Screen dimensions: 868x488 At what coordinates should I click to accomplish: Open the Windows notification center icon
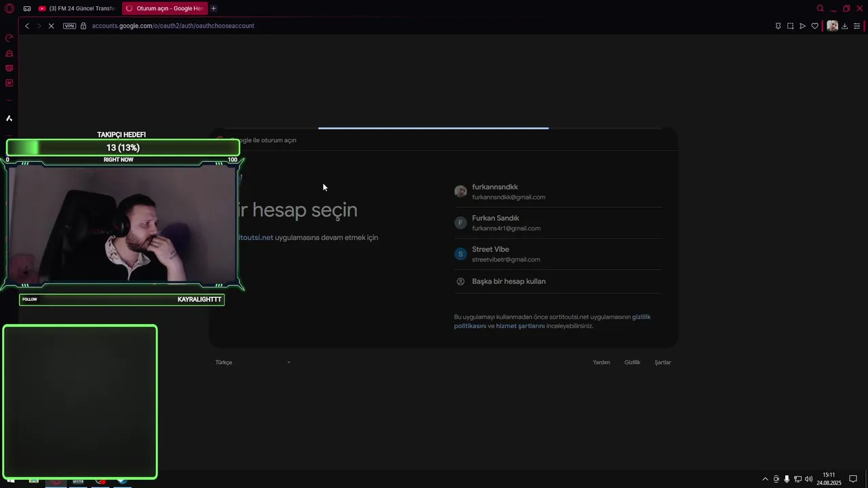pyautogui.click(x=853, y=479)
